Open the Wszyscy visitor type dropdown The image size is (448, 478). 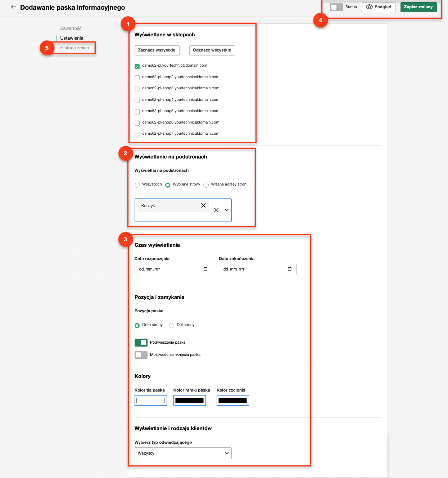tap(183, 453)
